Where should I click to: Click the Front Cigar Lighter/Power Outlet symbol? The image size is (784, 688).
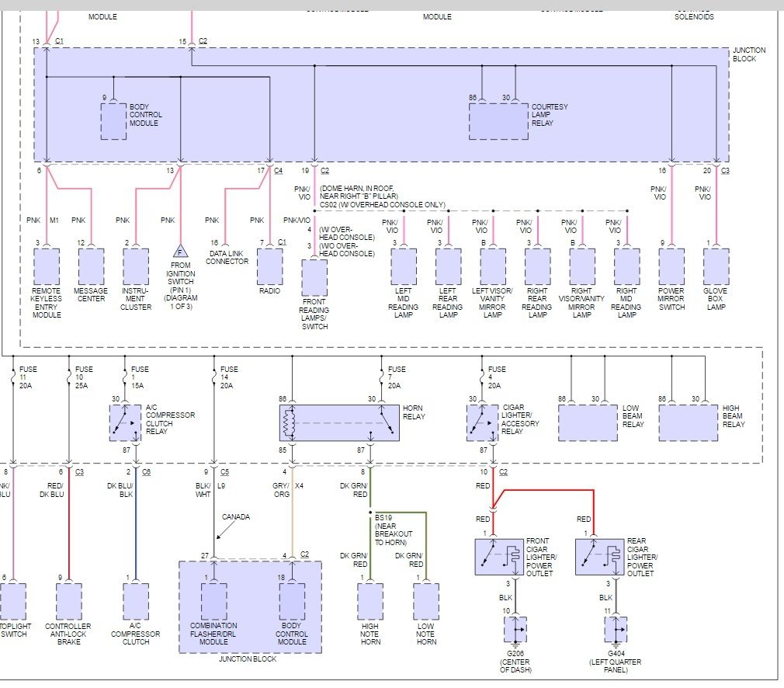tap(499, 557)
